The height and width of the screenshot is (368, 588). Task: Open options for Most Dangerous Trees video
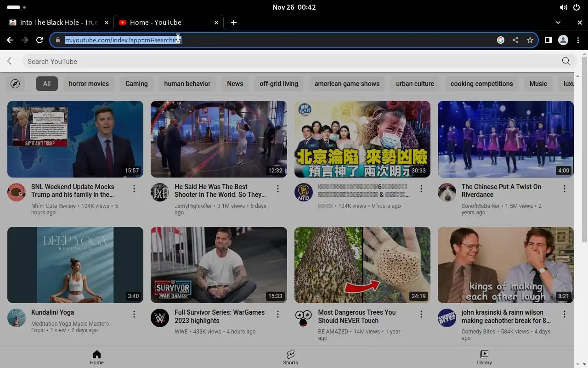pyautogui.click(x=421, y=314)
